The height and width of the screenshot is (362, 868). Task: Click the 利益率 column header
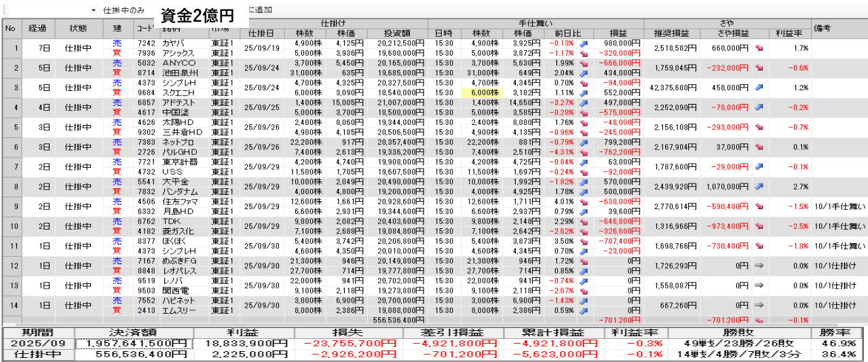pyautogui.click(x=789, y=33)
